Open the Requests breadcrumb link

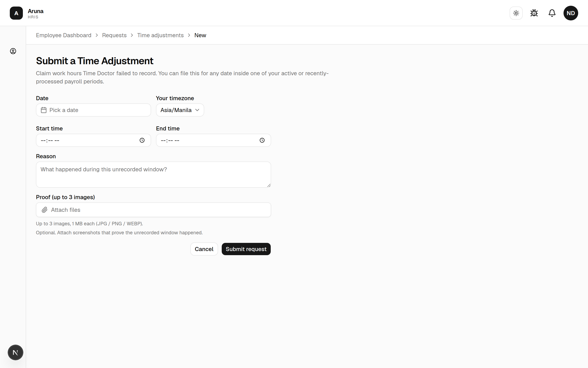pyautogui.click(x=114, y=35)
